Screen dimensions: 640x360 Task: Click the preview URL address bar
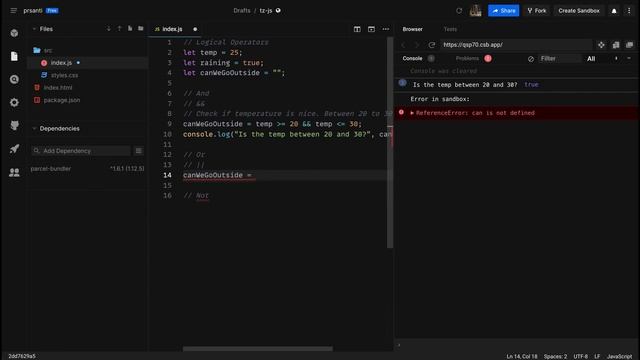[516, 45]
